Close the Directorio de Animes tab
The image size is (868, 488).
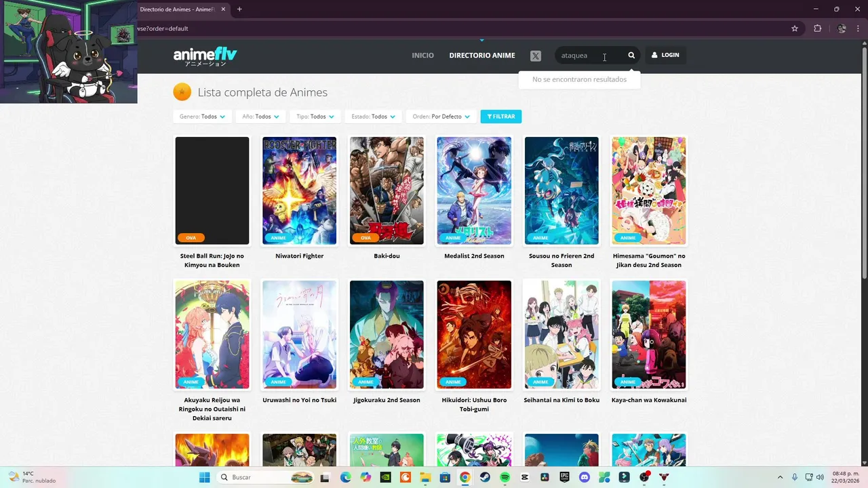click(223, 9)
